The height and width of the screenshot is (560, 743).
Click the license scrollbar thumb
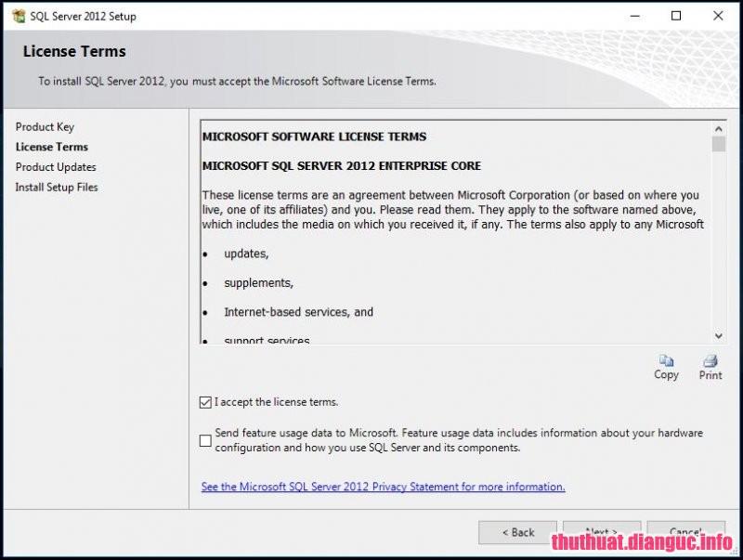click(x=718, y=144)
